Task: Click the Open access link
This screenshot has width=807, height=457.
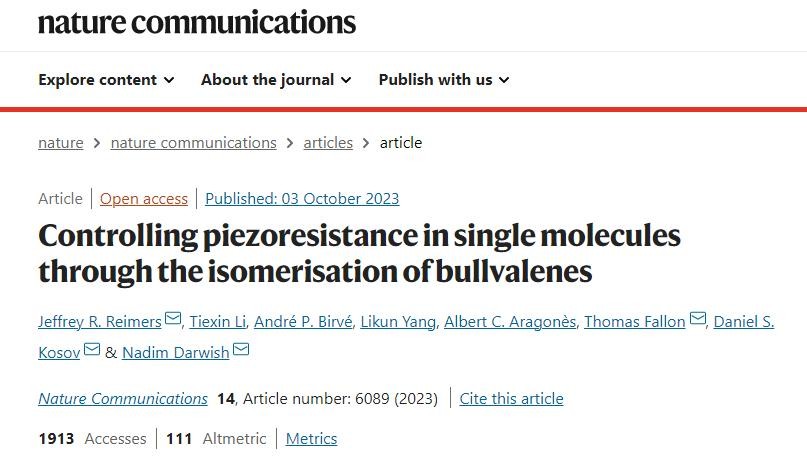Action: [144, 198]
